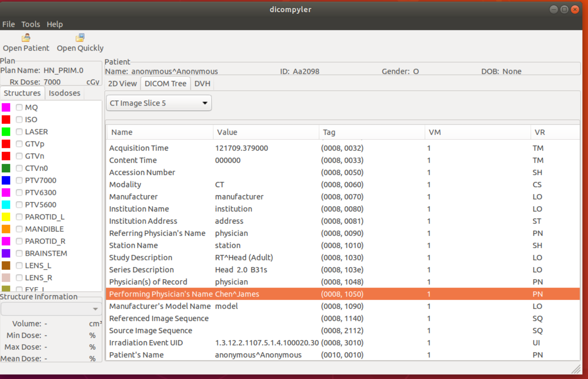This screenshot has width=588, height=379.
Task: Select the Source Image Sequence row
Action: [x=343, y=330]
